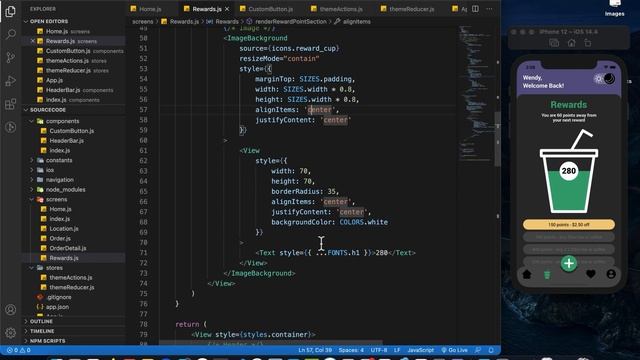Tap the yellow 150 points reward button
This screenshot has width=640, height=360.
[569, 224]
